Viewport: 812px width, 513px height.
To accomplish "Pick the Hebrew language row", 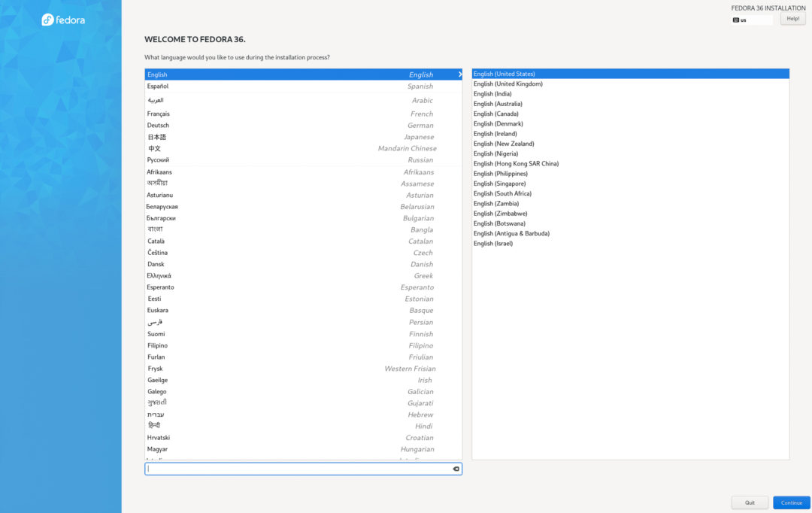I will point(304,414).
